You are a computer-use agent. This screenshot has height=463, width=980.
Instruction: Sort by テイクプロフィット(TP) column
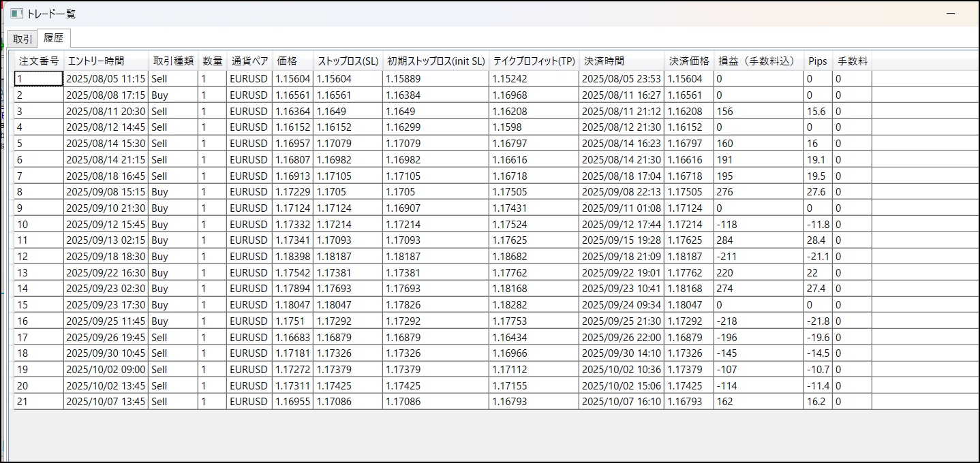pyautogui.click(x=534, y=61)
